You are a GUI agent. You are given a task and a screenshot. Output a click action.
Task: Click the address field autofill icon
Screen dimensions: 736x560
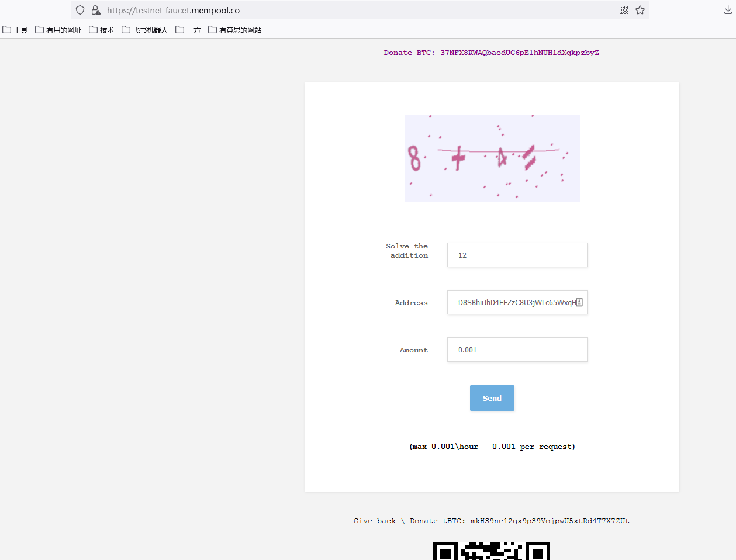(579, 302)
